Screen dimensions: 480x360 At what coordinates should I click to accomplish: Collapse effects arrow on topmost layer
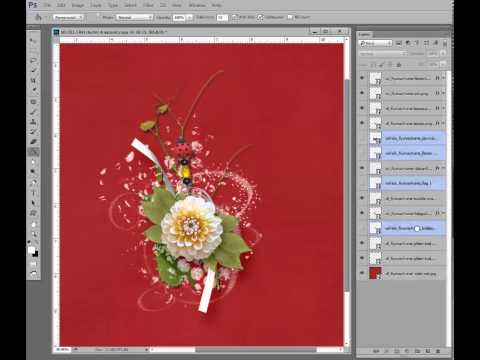click(x=444, y=78)
